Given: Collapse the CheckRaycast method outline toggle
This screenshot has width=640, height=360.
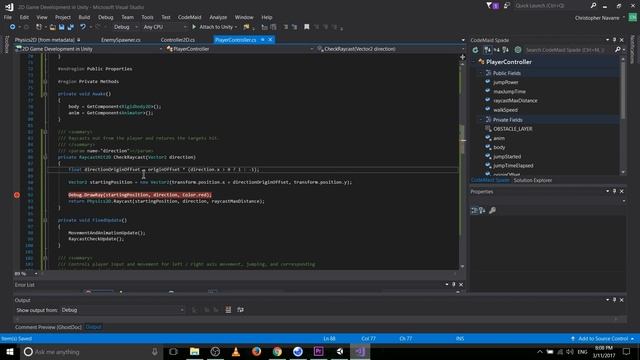Looking at the screenshot, I should coord(45,157).
